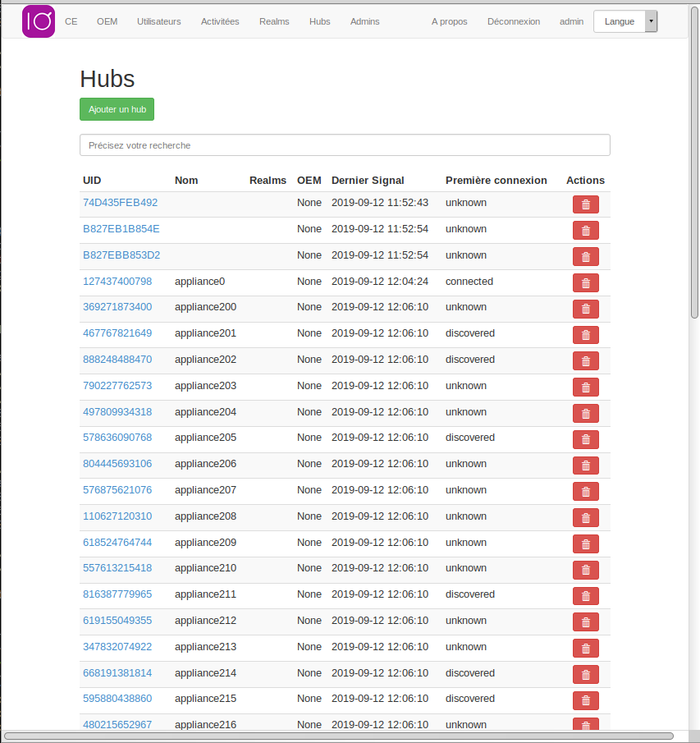Delete hub 74D435FEB492 with trash icon
The height and width of the screenshot is (743, 700).
tap(585, 204)
